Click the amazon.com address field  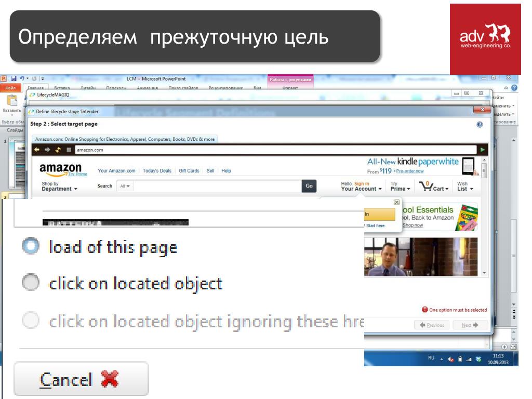pyautogui.click(x=275, y=150)
